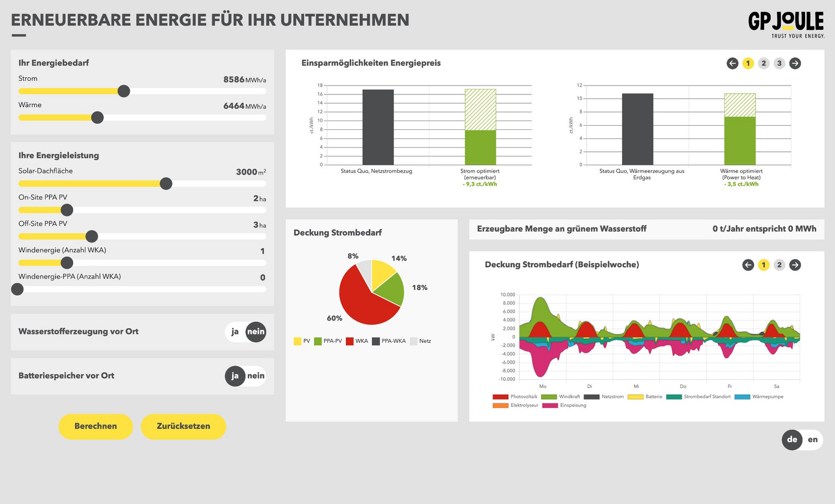The image size is (835, 504).
Task: Click the right arrow to advance Einsparmöglichkeiten view
Action: 795,63
